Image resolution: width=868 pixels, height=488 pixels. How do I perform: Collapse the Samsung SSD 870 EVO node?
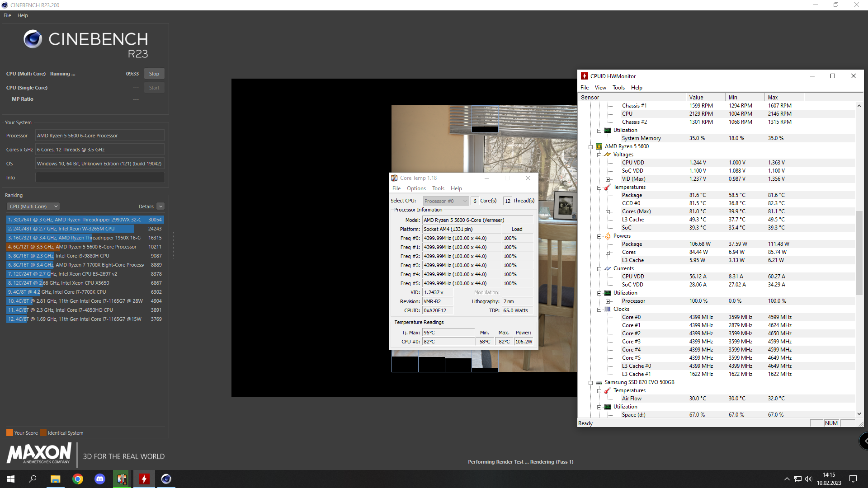(x=590, y=382)
